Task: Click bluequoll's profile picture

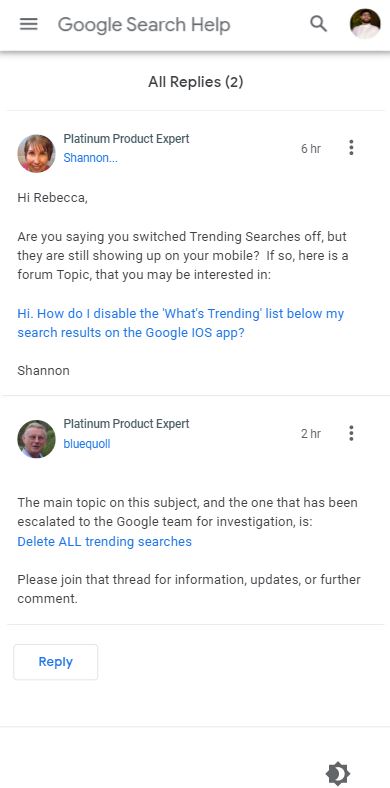Action: pos(36,439)
